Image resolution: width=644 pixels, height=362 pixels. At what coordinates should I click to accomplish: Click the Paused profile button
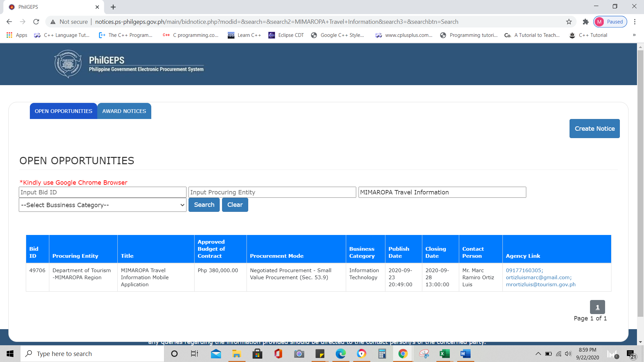point(610,22)
